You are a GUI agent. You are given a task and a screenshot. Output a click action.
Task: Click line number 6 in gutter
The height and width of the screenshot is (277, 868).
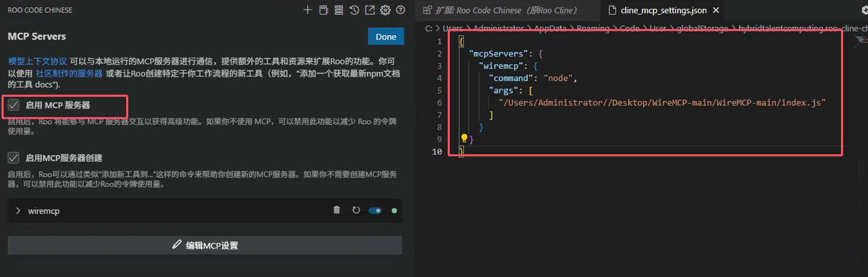(439, 102)
